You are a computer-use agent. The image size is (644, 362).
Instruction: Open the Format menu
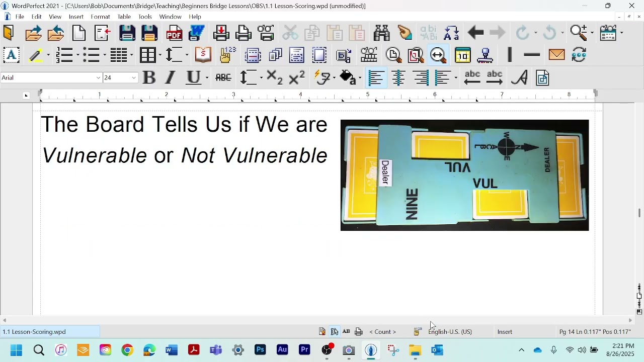point(101,17)
